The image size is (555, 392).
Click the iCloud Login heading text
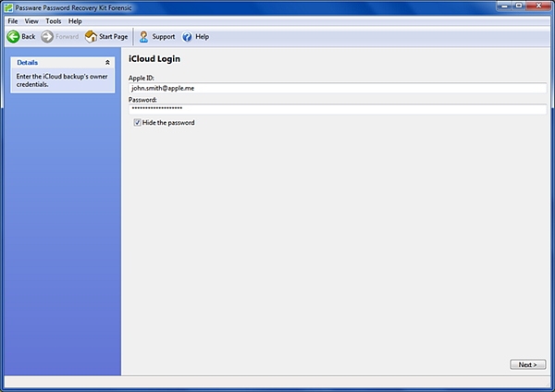click(154, 59)
